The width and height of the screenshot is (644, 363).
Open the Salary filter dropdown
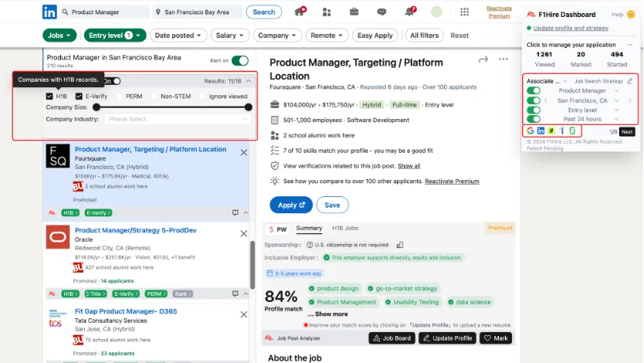(x=229, y=36)
